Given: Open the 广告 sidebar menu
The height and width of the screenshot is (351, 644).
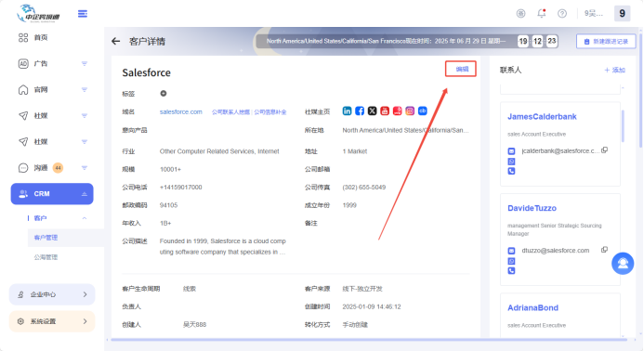Looking at the screenshot, I should [52, 64].
